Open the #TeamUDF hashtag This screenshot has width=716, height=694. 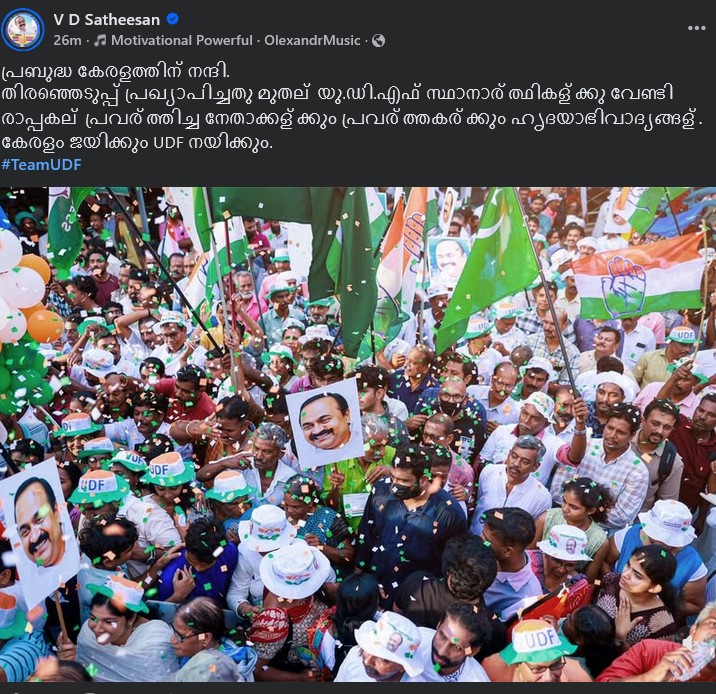coord(42,165)
